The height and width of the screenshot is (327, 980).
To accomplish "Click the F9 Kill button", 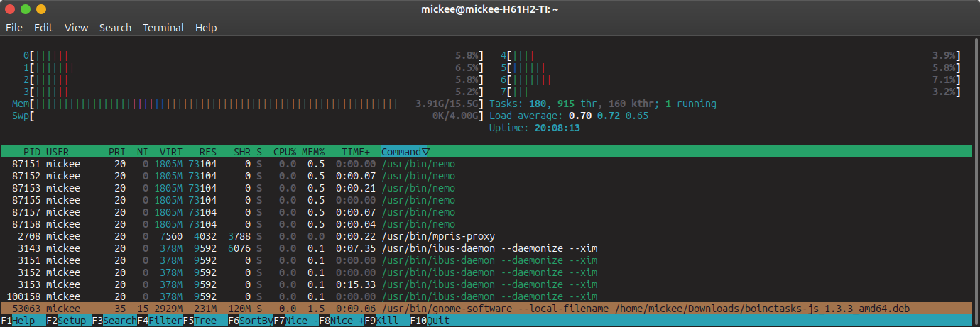I will (381, 321).
